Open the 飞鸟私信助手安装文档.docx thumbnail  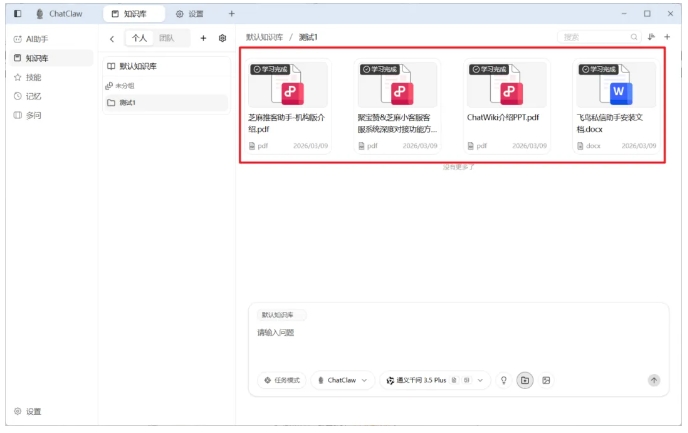tap(616, 85)
